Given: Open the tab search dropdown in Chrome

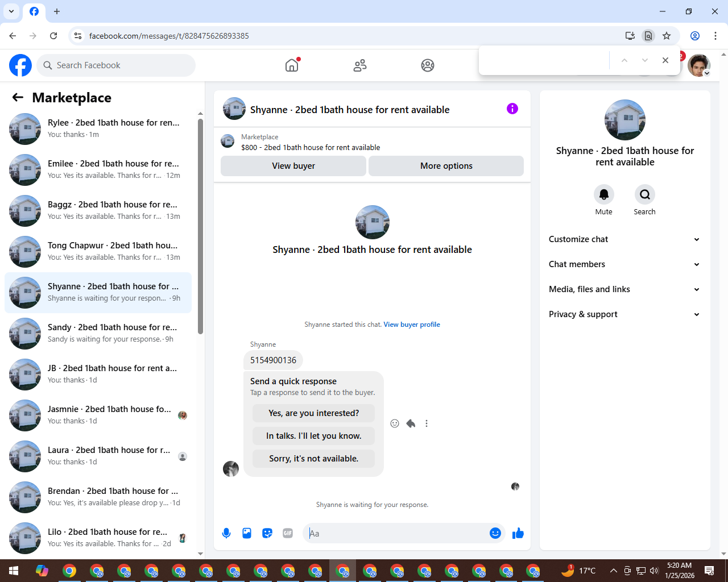Looking at the screenshot, I should (11, 11).
